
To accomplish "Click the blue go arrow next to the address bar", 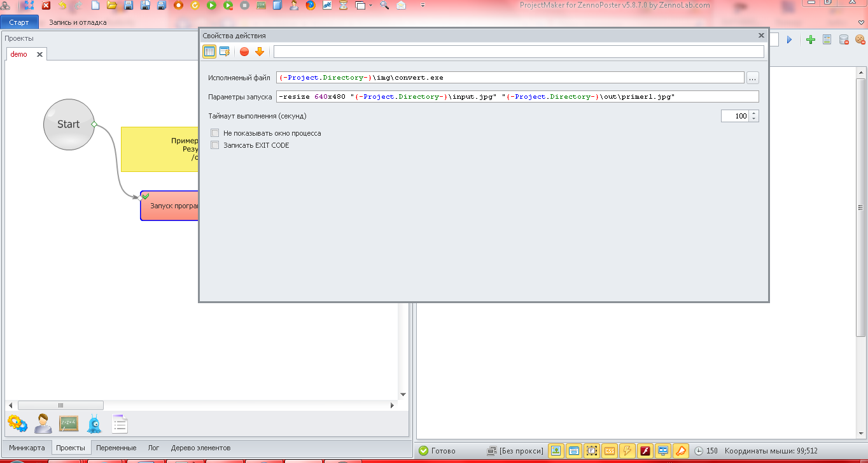I will click(x=790, y=39).
